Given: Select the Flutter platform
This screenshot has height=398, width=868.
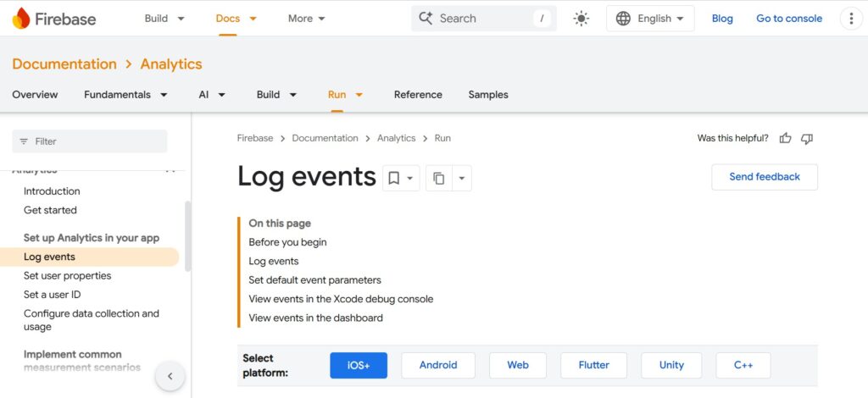Looking at the screenshot, I should click(x=593, y=365).
